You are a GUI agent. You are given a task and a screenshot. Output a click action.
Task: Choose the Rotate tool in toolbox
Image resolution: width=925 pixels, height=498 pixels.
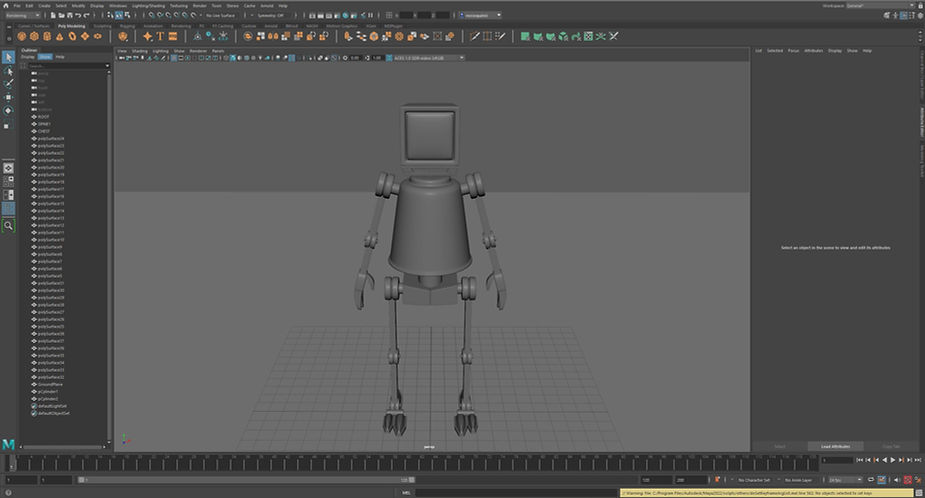8,110
